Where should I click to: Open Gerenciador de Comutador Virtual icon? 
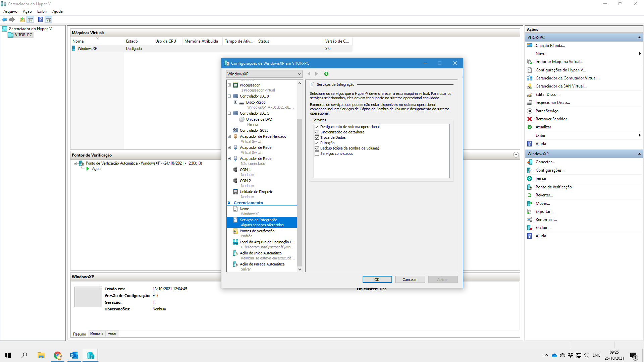point(530,78)
